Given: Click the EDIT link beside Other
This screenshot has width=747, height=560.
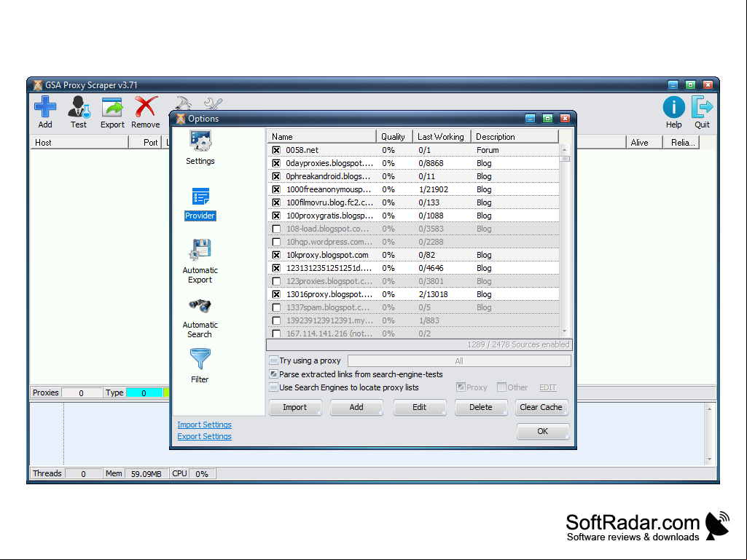Looking at the screenshot, I should click(548, 387).
